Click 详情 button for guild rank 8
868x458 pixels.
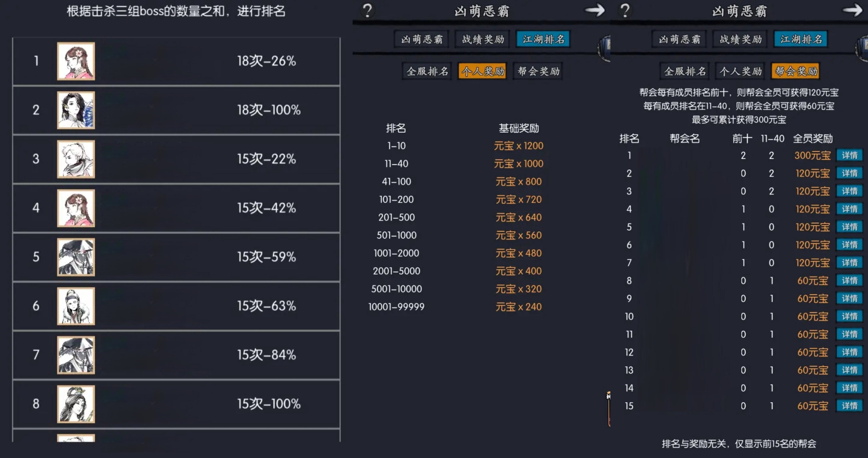click(x=850, y=280)
